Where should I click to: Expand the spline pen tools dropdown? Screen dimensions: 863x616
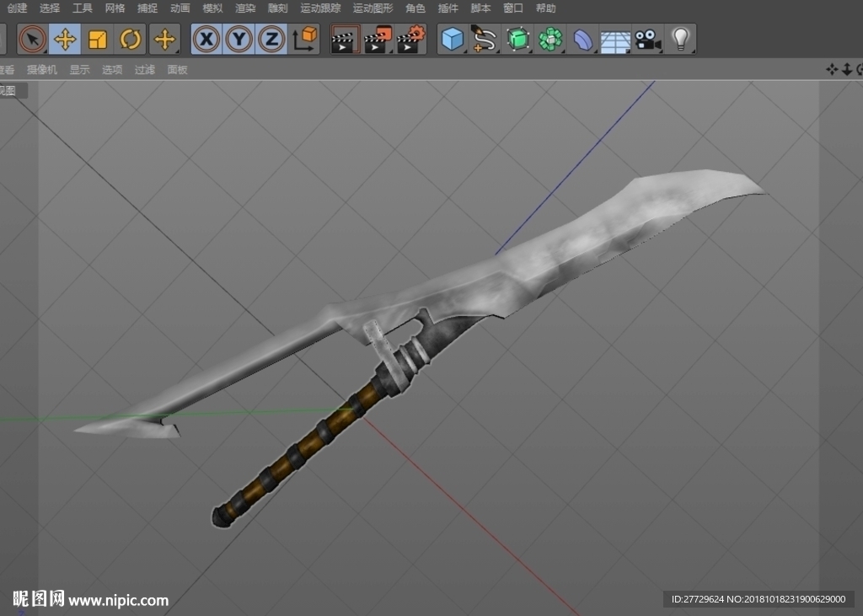[x=485, y=39]
